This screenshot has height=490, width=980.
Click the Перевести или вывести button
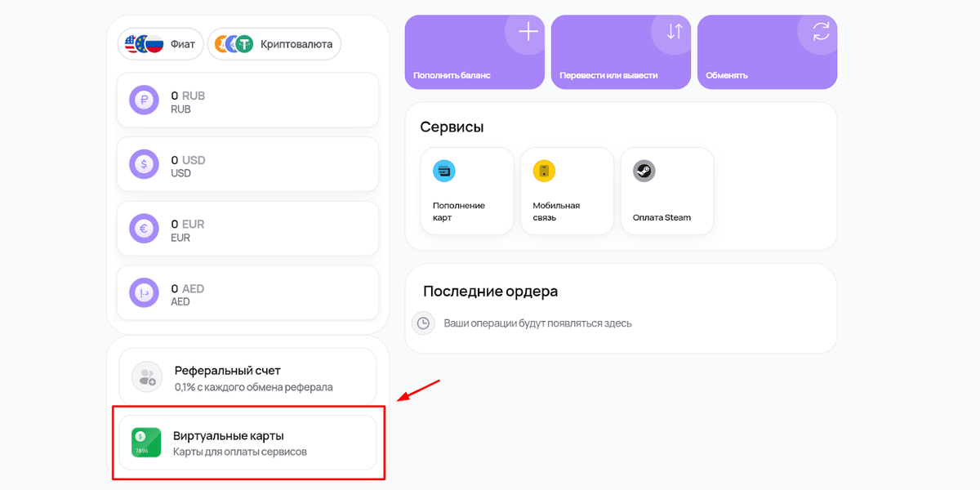click(621, 51)
